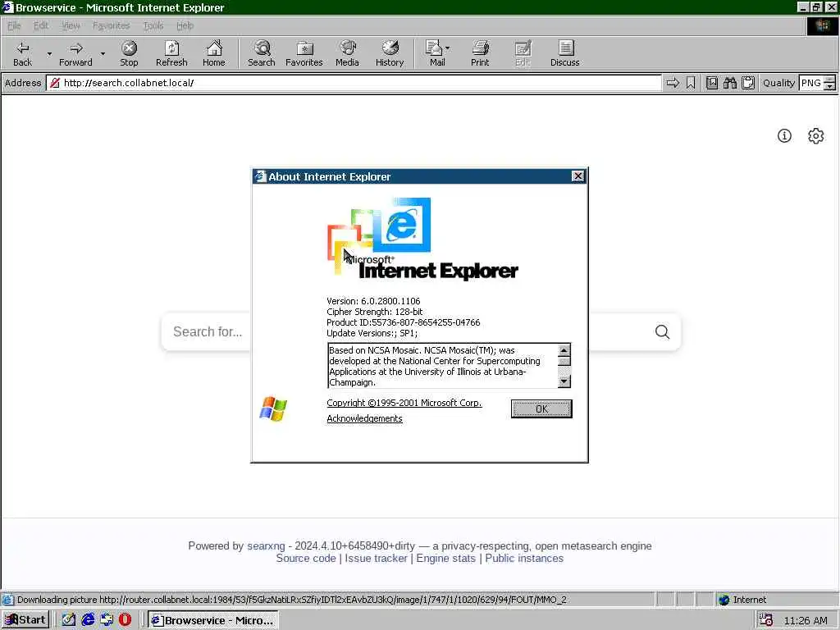Click the Go arrow beside the address bar
Viewport: 840px width, 630px height.
click(673, 83)
